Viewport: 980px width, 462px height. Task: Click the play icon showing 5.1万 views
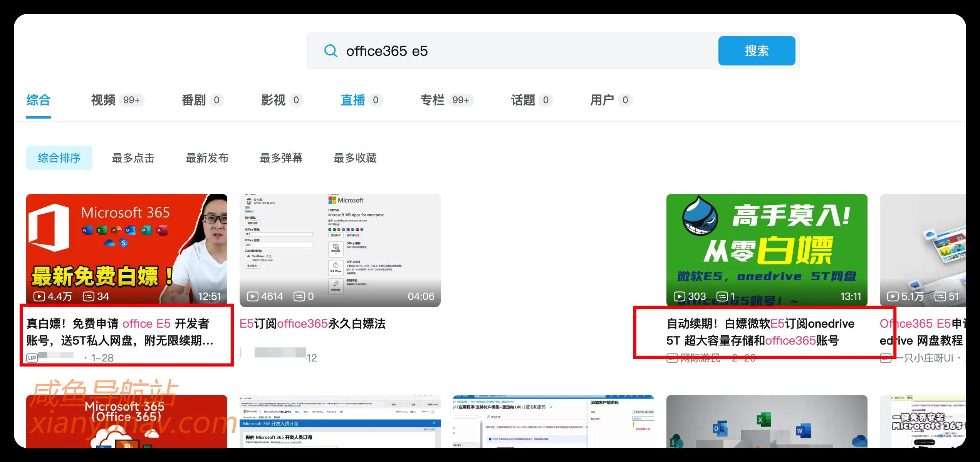893,296
